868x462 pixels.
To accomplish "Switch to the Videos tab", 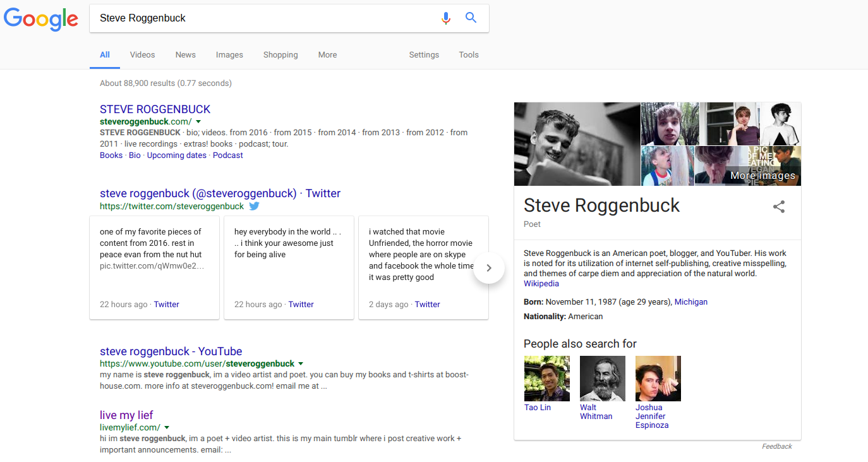I will [142, 55].
